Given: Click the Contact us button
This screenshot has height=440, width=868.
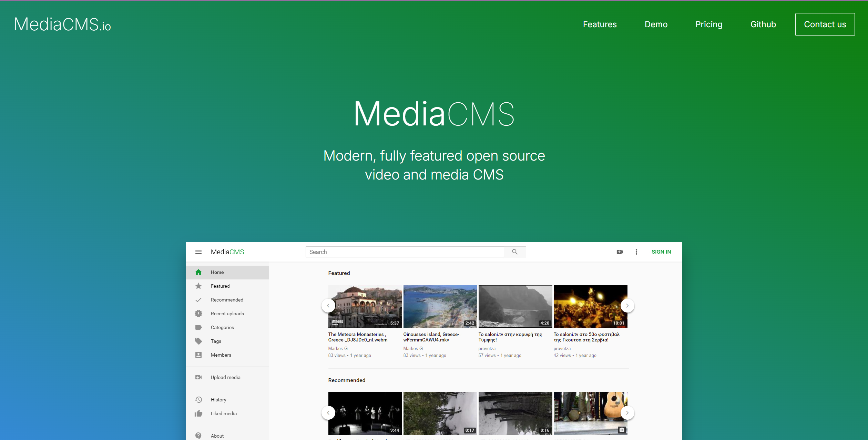Looking at the screenshot, I should point(825,24).
